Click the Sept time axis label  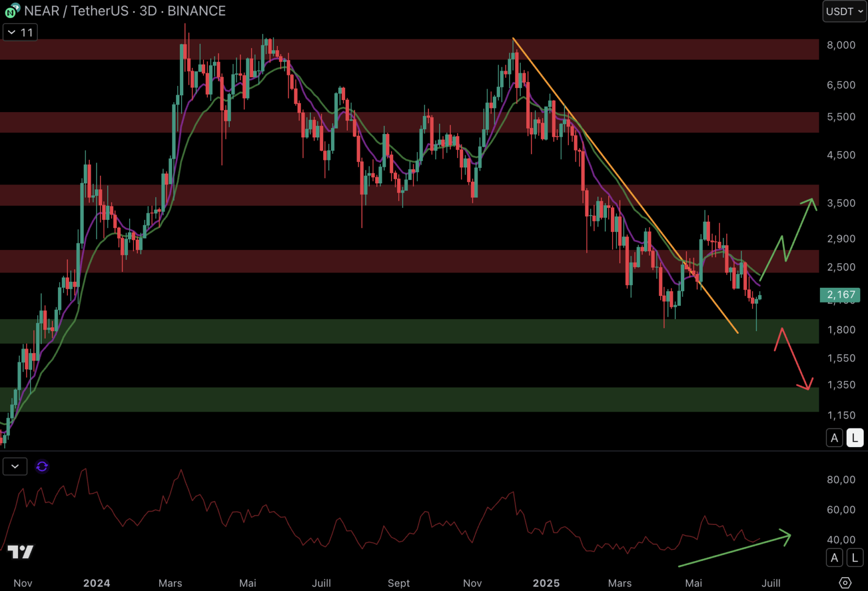(x=399, y=583)
